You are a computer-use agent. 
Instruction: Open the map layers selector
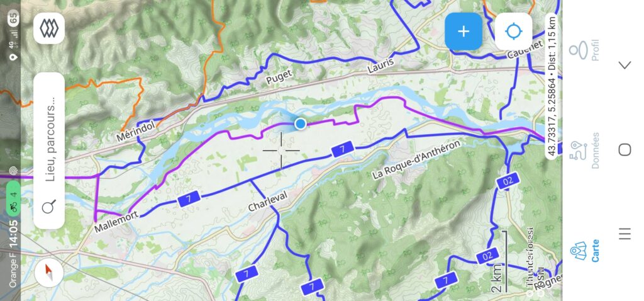49,28
